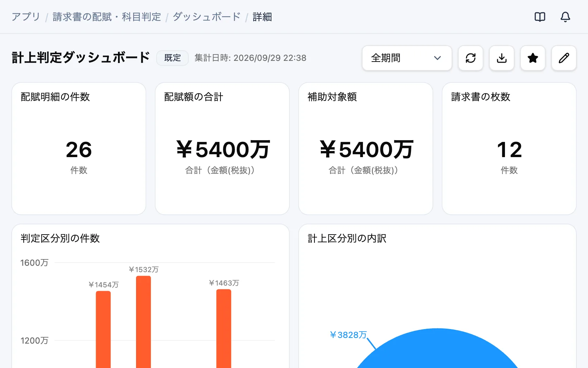
Task: Click the blue pie slice in 計上区分別の内訳
Action: pyautogui.click(x=437, y=349)
